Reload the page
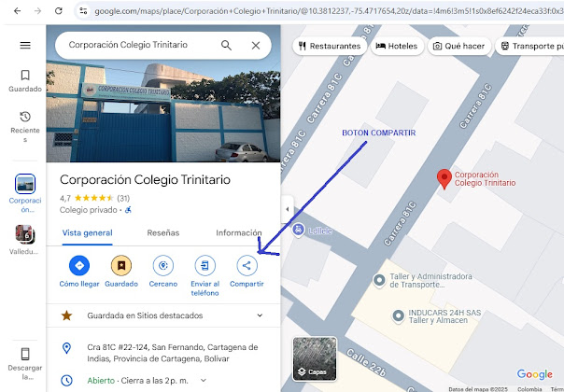 coord(59,11)
